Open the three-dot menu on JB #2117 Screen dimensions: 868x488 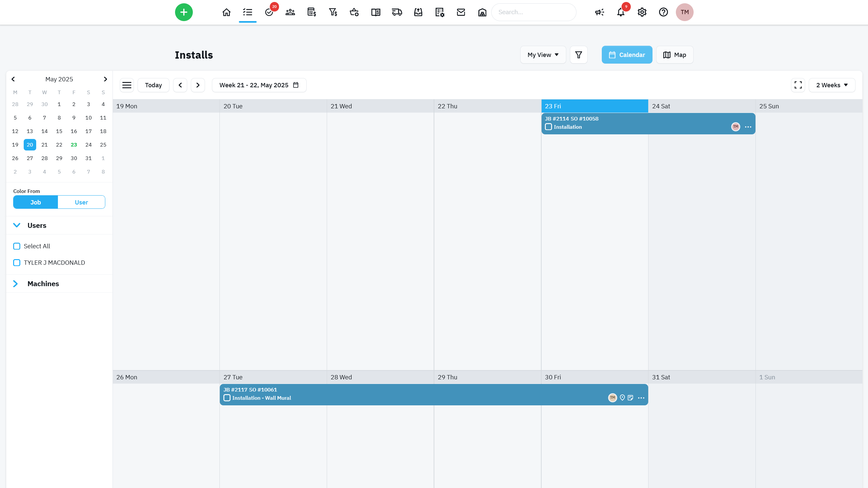coord(641,398)
